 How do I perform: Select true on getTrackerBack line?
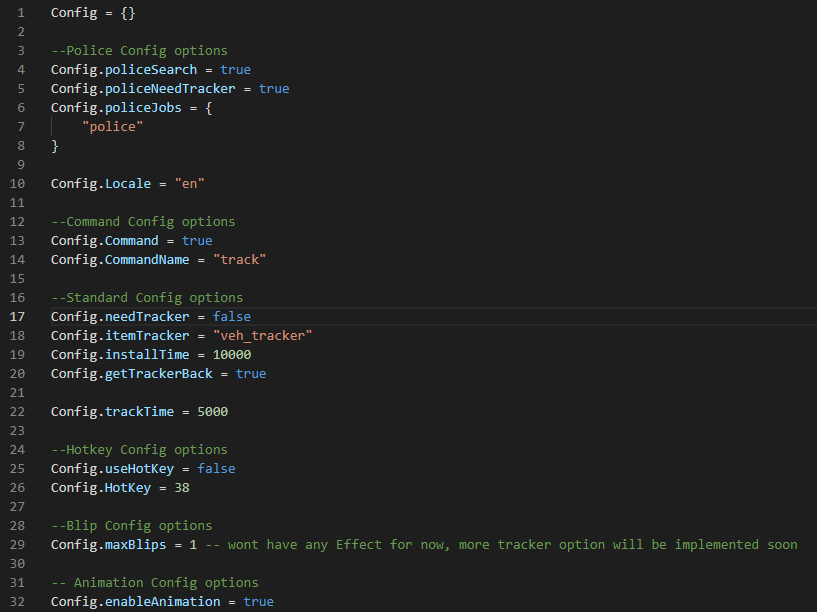tap(251, 373)
